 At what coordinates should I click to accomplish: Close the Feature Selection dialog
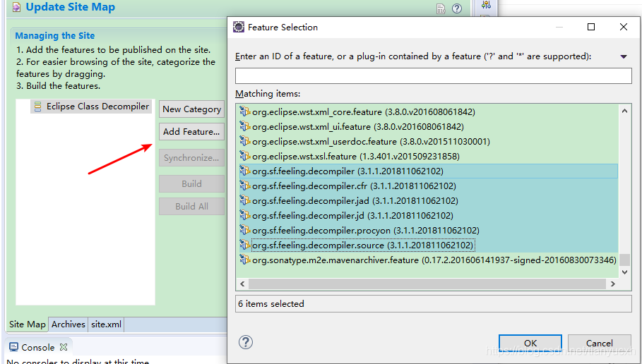[x=624, y=27]
